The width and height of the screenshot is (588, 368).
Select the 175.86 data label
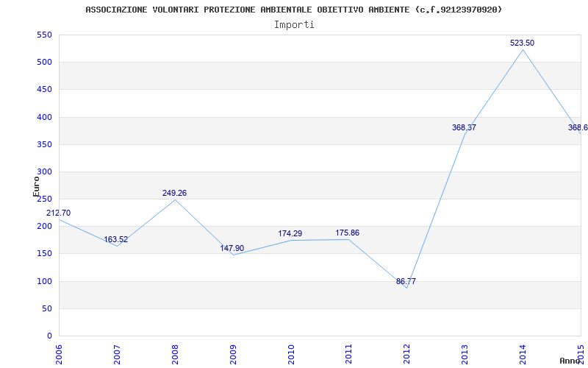coord(347,233)
